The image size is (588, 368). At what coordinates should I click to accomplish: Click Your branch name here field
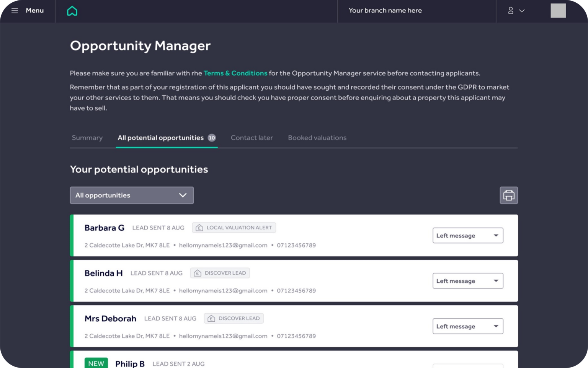tap(385, 10)
